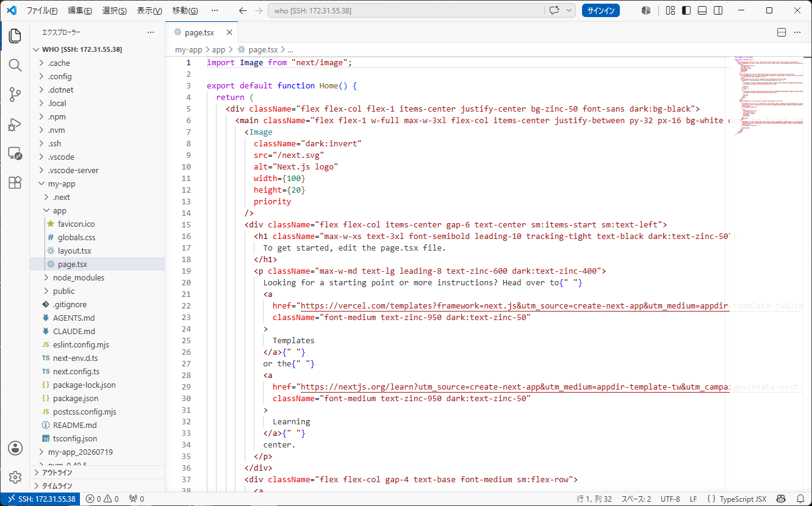This screenshot has width=812, height=506.
Task: Open globals.css in the explorer
Action: (x=98, y=237)
